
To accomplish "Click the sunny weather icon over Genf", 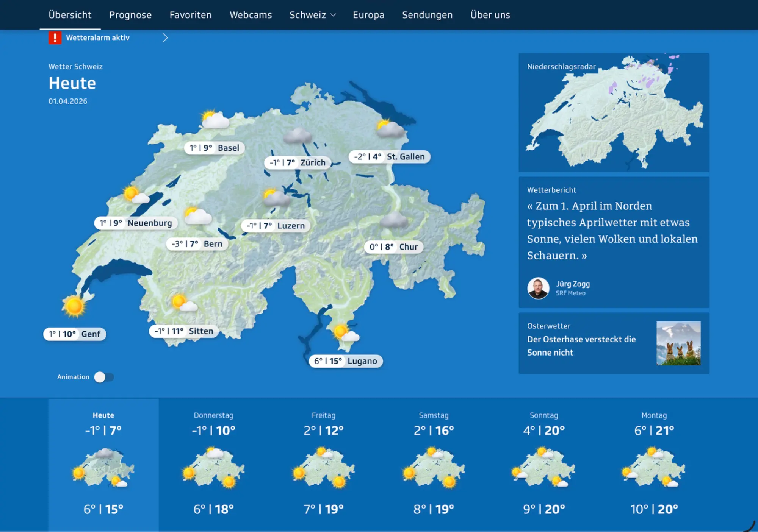I will (x=74, y=306).
